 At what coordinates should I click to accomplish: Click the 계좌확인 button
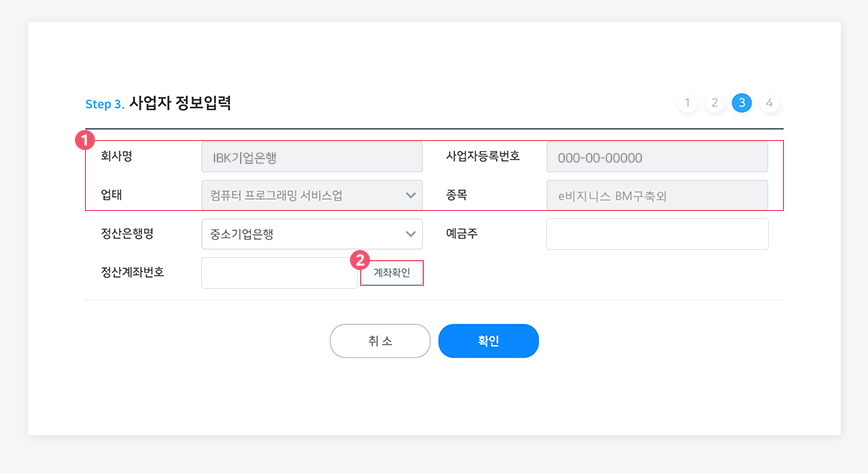click(392, 273)
